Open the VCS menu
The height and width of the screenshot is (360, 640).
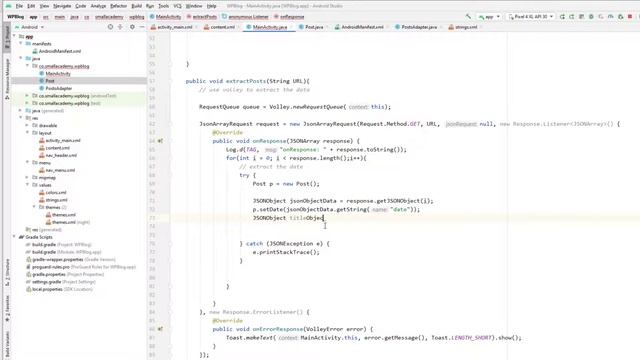tap(177, 6)
